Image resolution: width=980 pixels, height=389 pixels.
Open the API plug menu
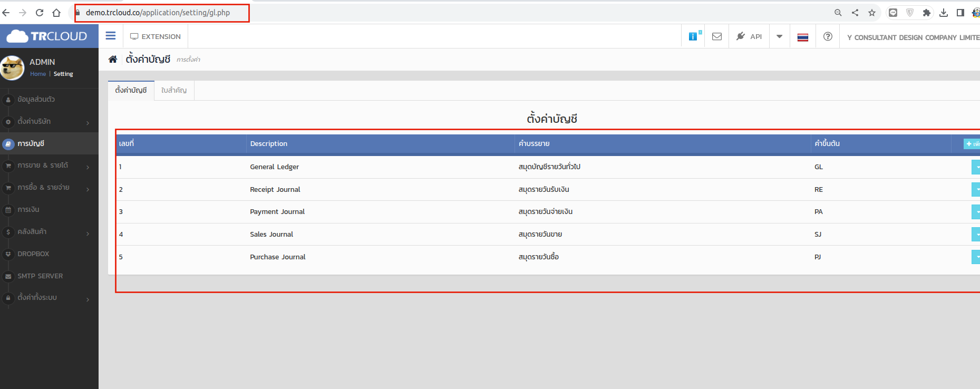(749, 36)
